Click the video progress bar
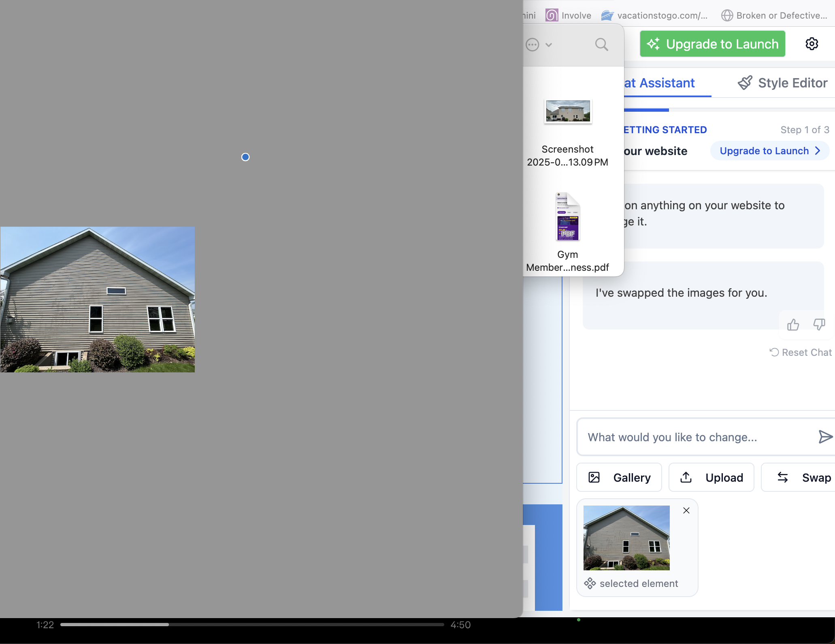Viewport: 835px width, 644px height. [252, 625]
